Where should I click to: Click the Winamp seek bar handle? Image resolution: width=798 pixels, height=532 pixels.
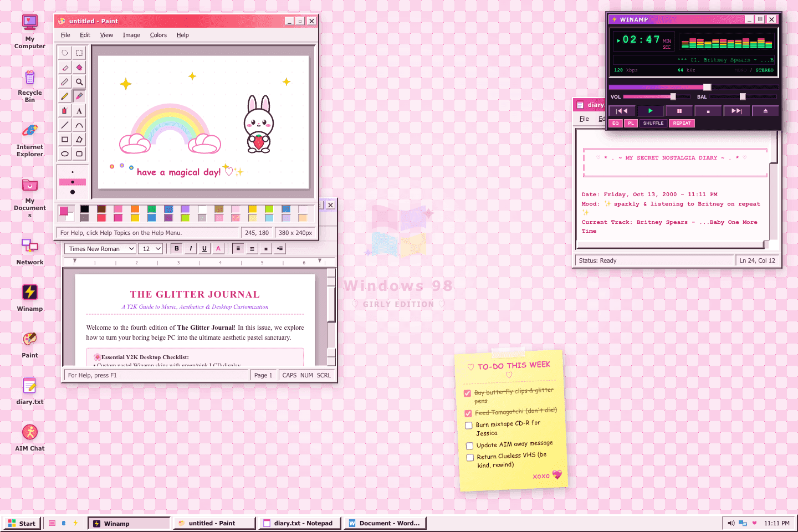707,87
